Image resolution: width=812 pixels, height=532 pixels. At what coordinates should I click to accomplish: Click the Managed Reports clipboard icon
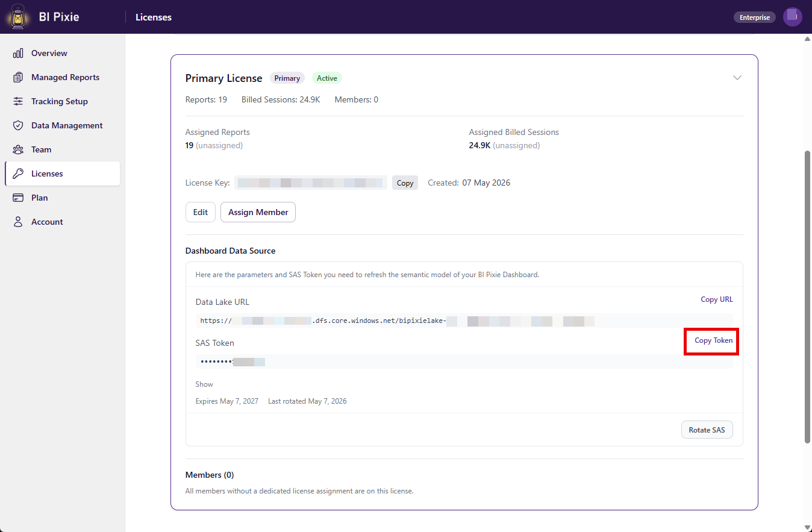click(18, 77)
